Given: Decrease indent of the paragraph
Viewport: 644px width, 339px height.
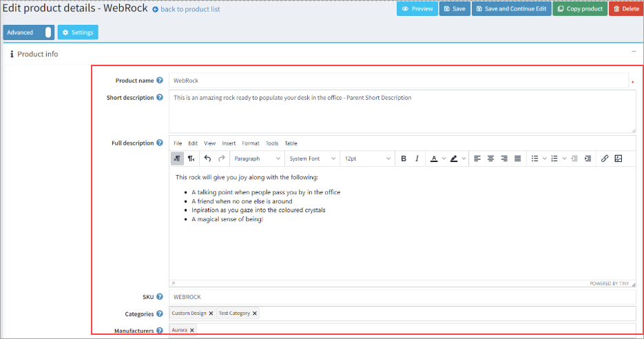Looking at the screenshot, I should 574,158.
